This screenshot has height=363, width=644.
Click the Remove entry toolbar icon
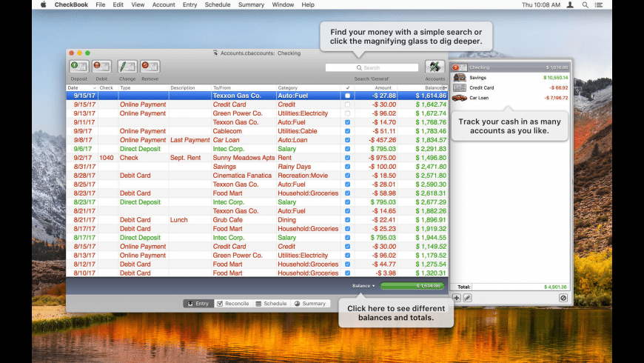[150, 66]
